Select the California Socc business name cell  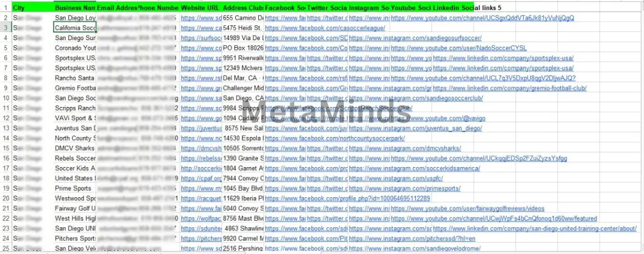pyautogui.click(x=75, y=28)
